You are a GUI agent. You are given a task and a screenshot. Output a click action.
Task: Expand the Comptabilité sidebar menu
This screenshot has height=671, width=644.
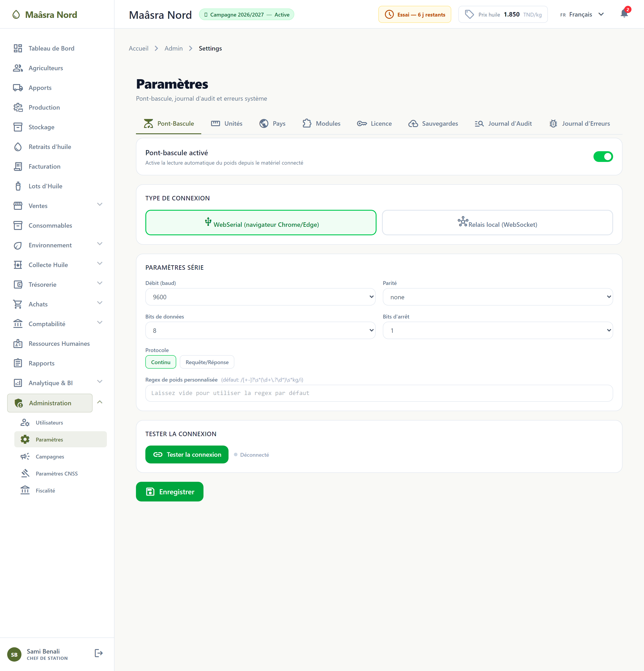tap(100, 323)
